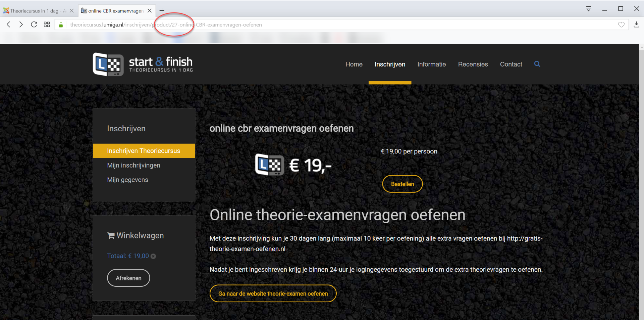This screenshot has width=644, height=320.
Task: Open the Inschrijven menu item
Action: tap(390, 64)
